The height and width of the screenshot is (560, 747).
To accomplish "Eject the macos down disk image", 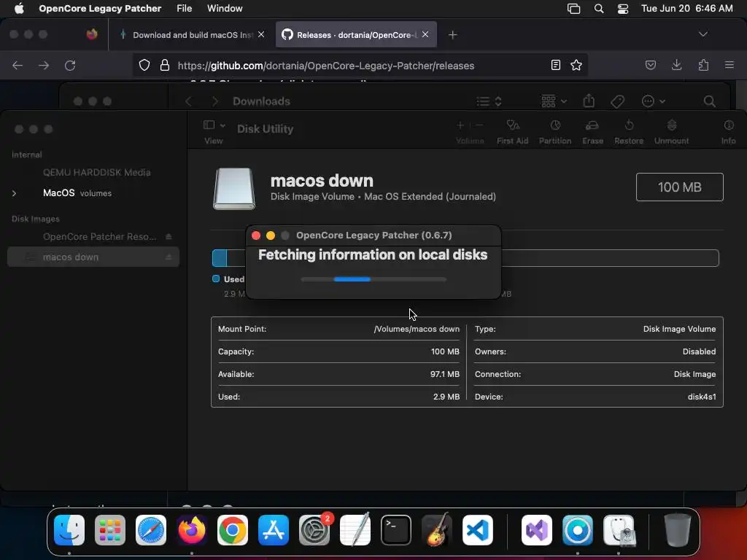I will click(x=169, y=257).
